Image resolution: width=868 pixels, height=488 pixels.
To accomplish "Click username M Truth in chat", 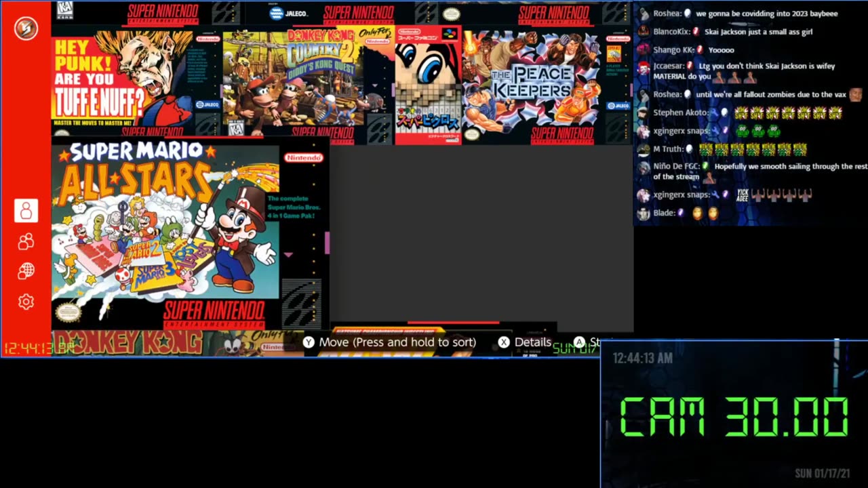I will pos(668,149).
